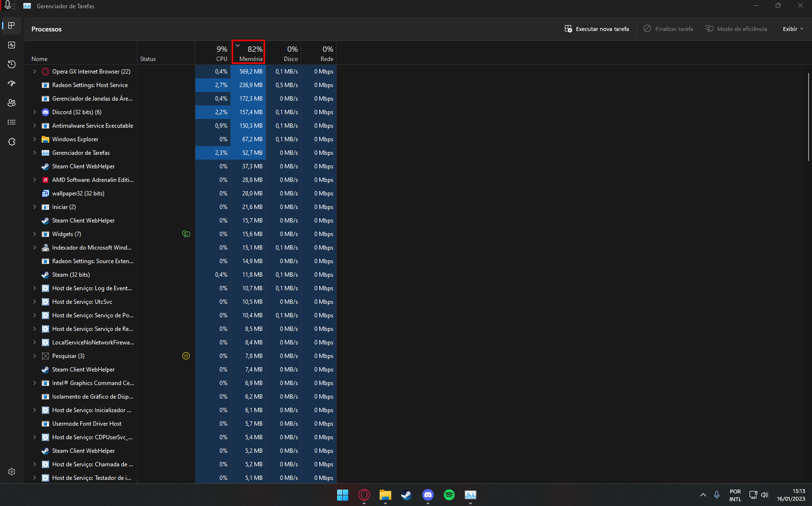Open the Users page icon
The width and height of the screenshot is (812, 506).
12,103
